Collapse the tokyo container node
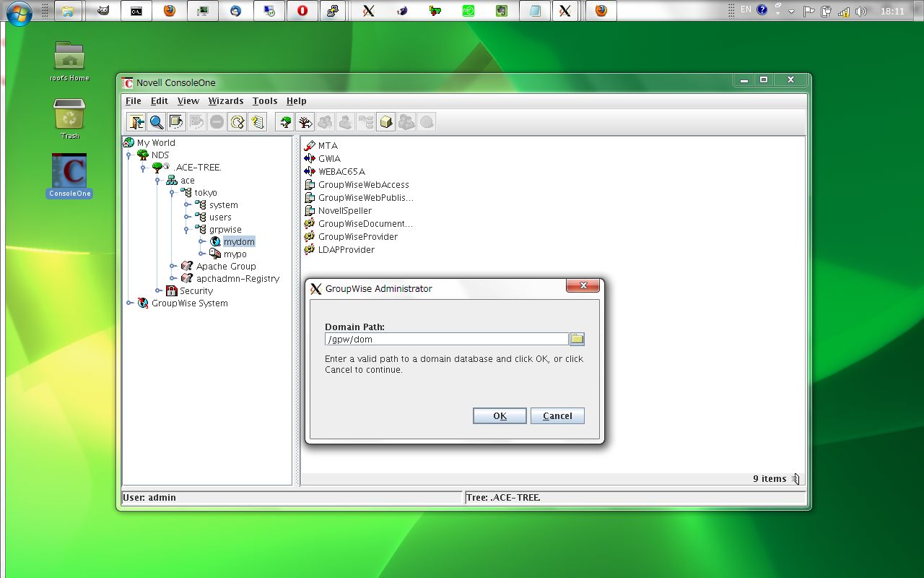924x578 pixels. click(173, 193)
